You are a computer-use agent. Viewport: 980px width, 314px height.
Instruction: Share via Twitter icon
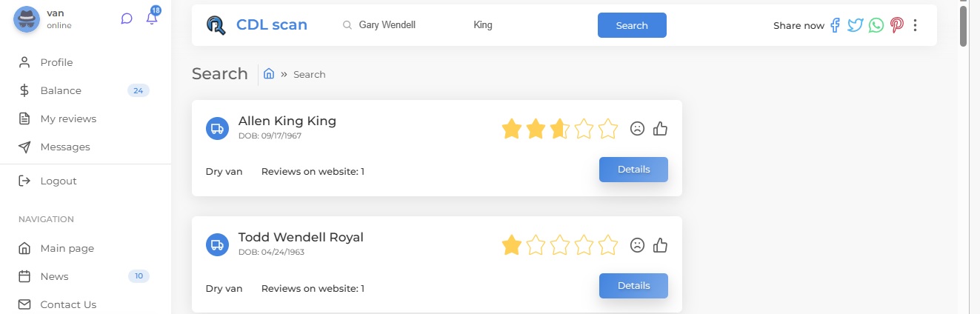coord(856,25)
